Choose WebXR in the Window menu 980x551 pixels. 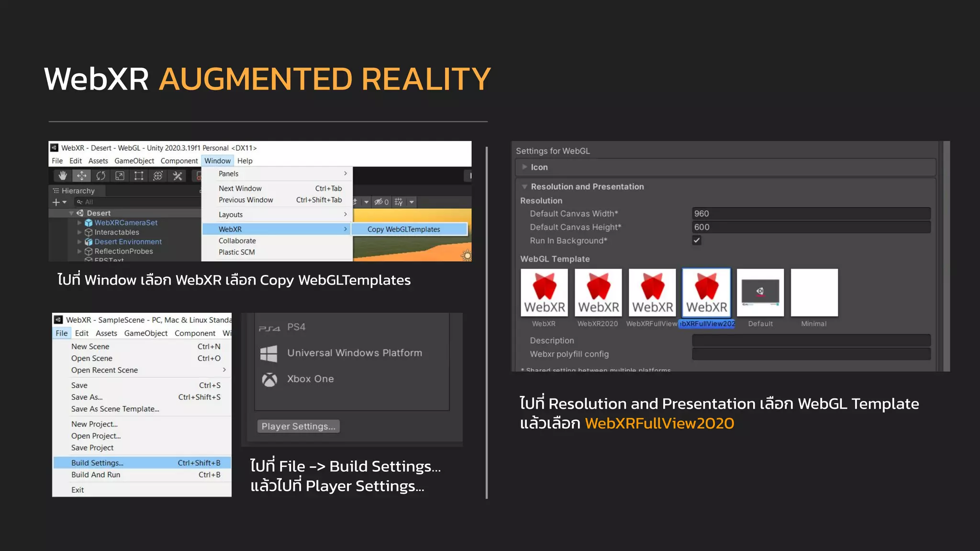[x=277, y=229]
